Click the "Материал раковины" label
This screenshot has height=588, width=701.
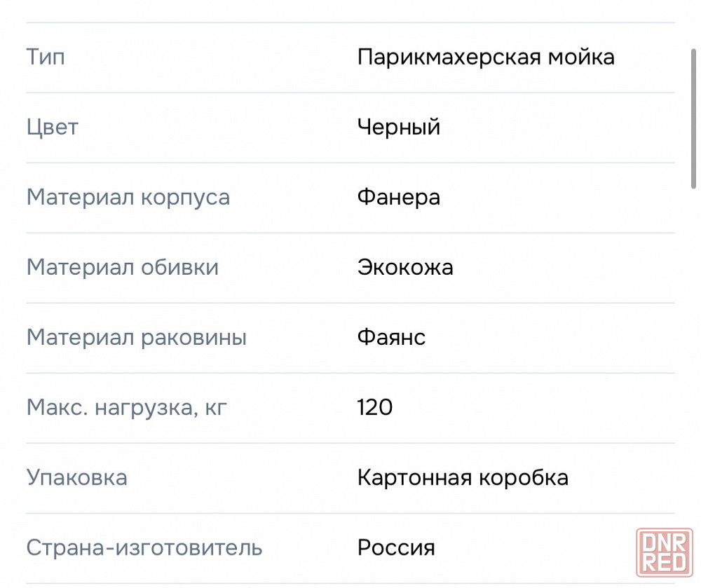pyautogui.click(x=137, y=338)
